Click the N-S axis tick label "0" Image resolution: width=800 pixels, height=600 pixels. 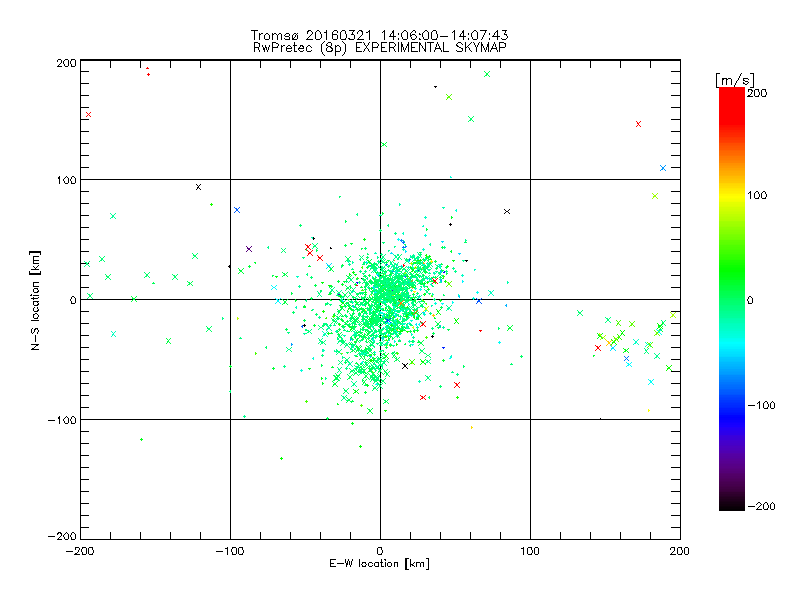73,300
